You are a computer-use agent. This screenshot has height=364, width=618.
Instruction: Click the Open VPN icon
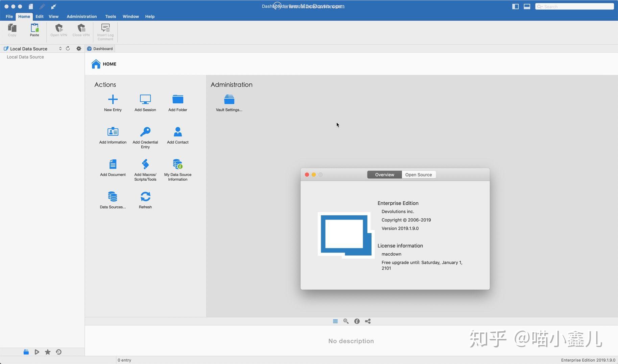click(x=59, y=28)
